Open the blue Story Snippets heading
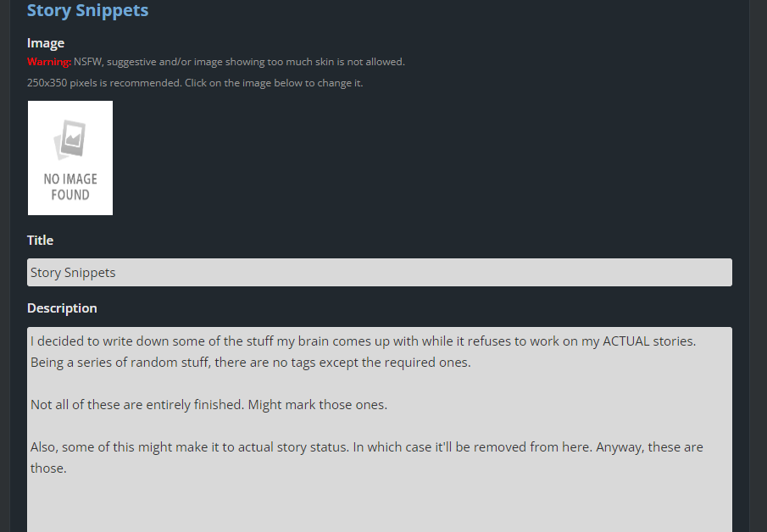This screenshot has width=767, height=532. [x=87, y=11]
